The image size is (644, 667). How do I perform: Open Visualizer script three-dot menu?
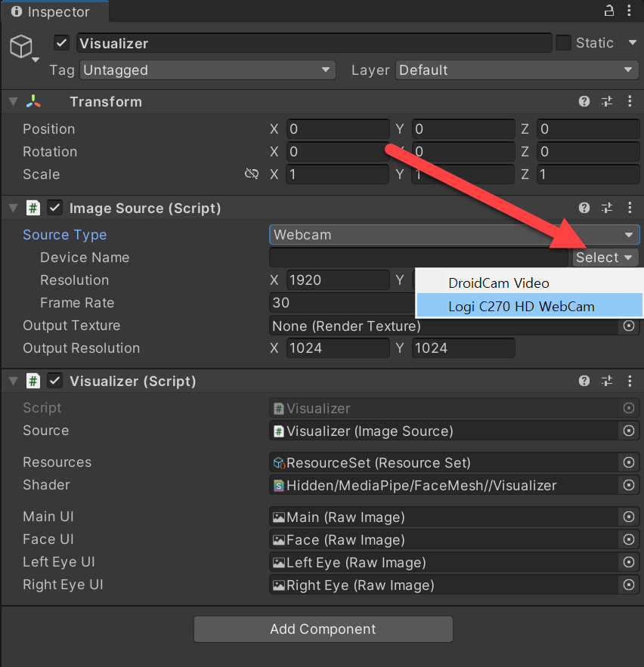click(630, 381)
